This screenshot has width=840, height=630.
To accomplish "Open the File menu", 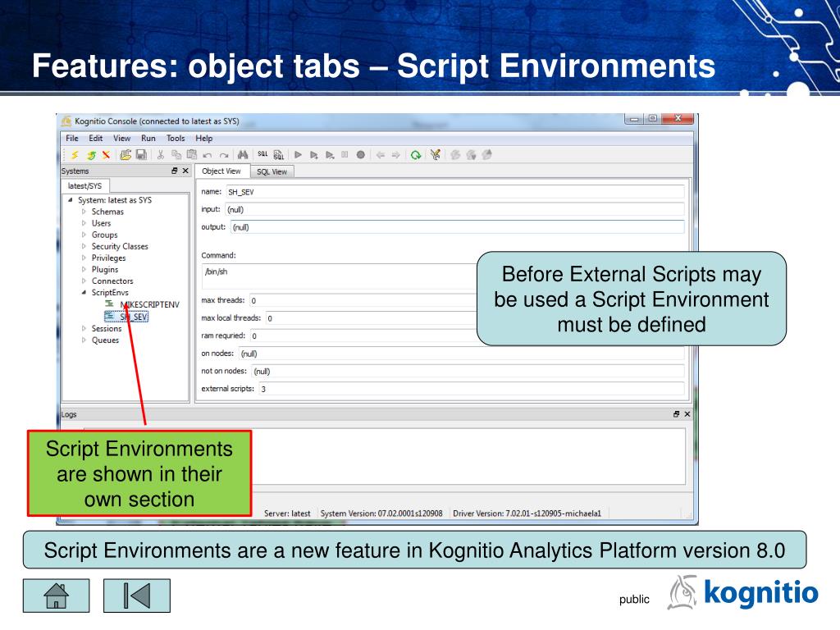I will [x=72, y=138].
